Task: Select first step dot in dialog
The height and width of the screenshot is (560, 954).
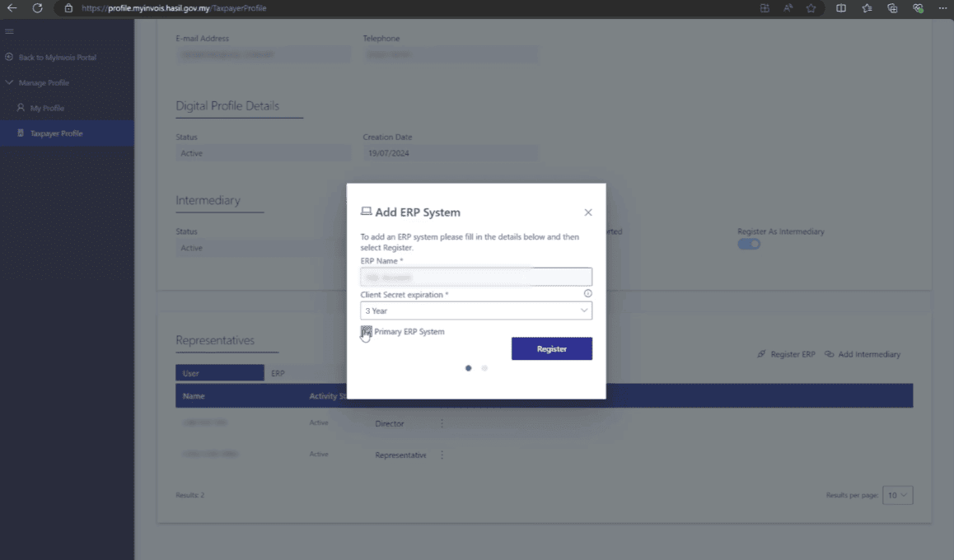Action: click(468, 368)
